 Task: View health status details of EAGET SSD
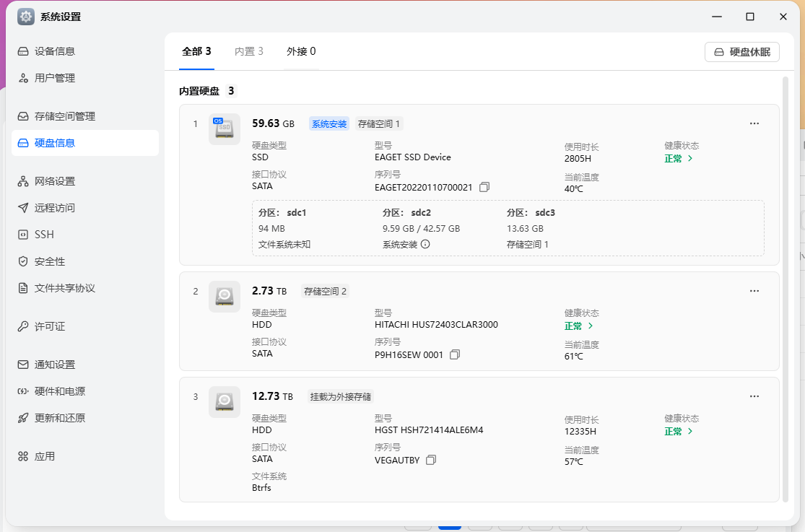679,158
